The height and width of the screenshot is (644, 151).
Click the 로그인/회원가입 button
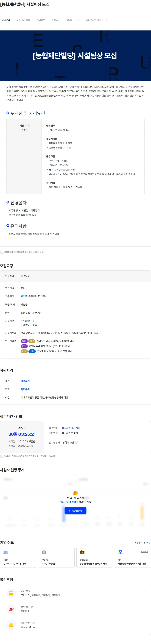pos(75,511)
